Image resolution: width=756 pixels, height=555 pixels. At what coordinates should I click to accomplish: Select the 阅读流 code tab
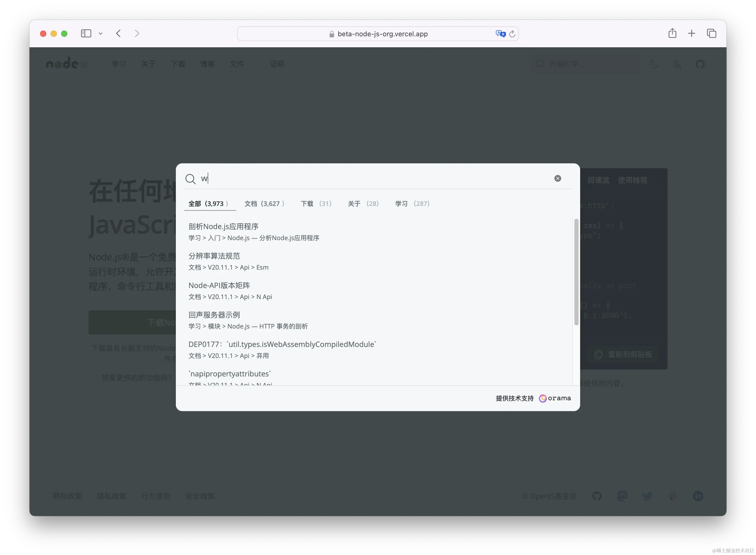[598, 180]
